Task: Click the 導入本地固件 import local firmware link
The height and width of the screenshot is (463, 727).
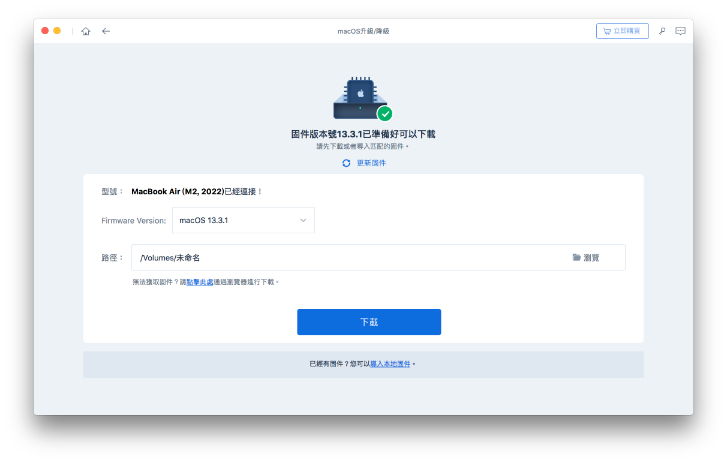Action: tap(390, 364)
